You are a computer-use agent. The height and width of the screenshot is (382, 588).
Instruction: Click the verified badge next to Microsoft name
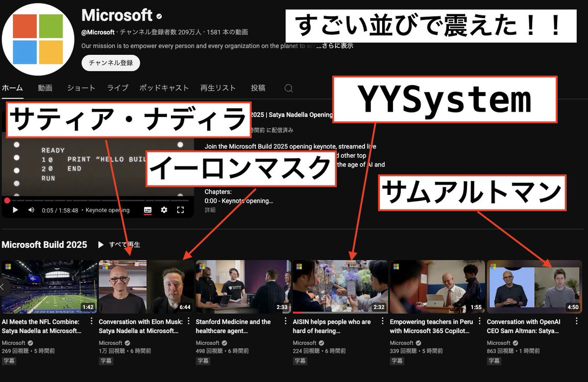click(158, 16)
